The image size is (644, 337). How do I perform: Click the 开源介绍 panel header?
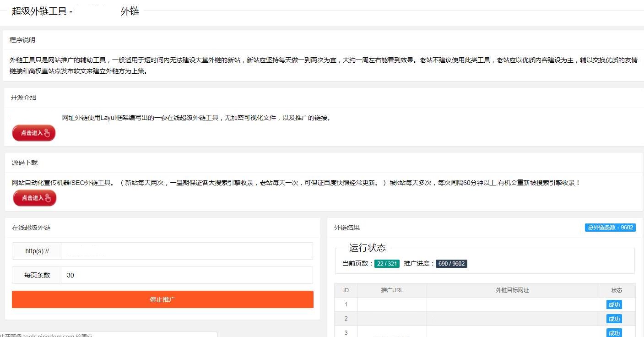coord(24,98)
